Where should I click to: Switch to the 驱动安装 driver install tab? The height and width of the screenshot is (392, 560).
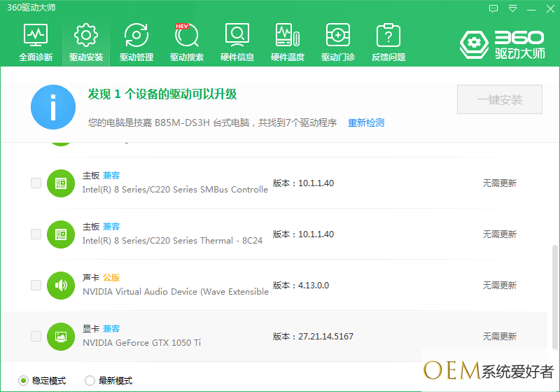[x=86, y=42]
